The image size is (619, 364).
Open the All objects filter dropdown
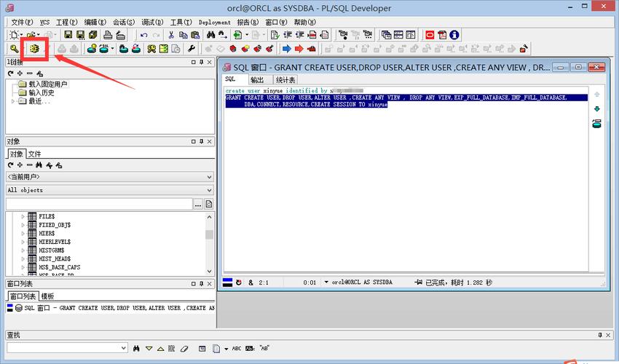pos(210,190)
